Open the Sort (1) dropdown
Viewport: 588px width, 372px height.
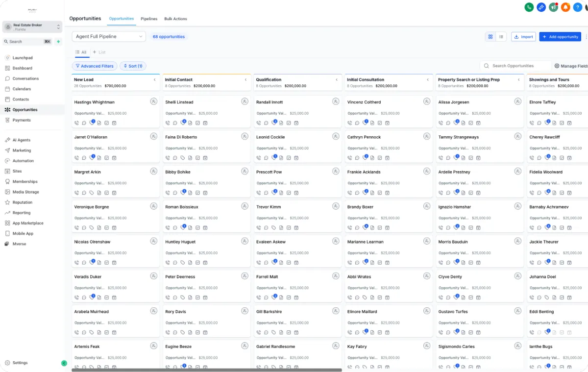[133, 66]
